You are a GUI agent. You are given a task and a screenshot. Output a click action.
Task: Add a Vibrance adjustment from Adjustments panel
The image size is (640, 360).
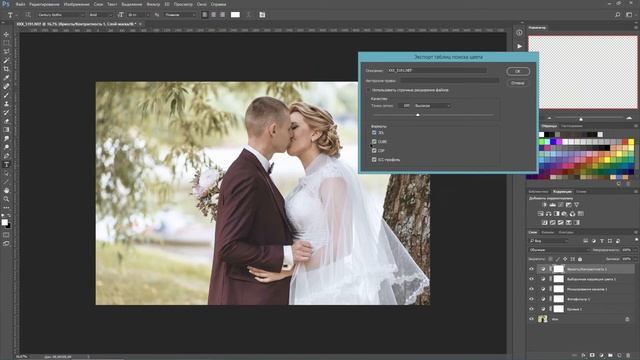pyautogui.click(x=576, y=204)
